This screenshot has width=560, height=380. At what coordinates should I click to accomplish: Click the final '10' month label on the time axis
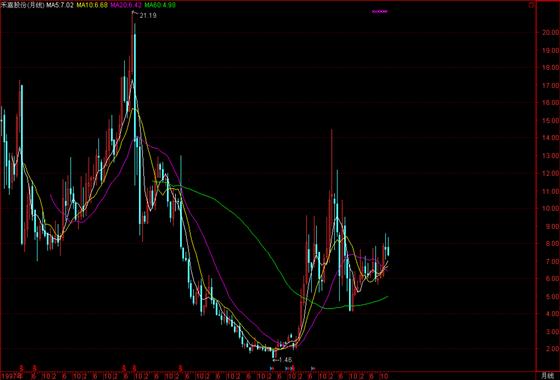point(384,376)
